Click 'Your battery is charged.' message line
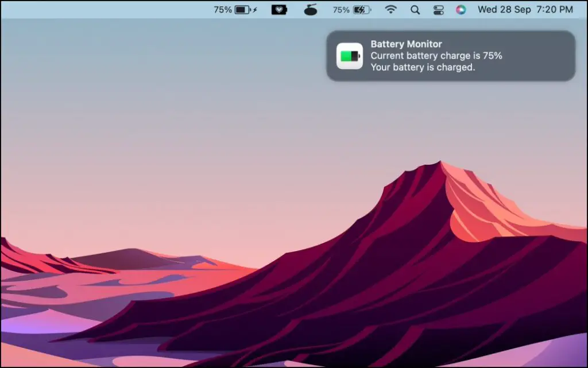 (x=423, y=67)
